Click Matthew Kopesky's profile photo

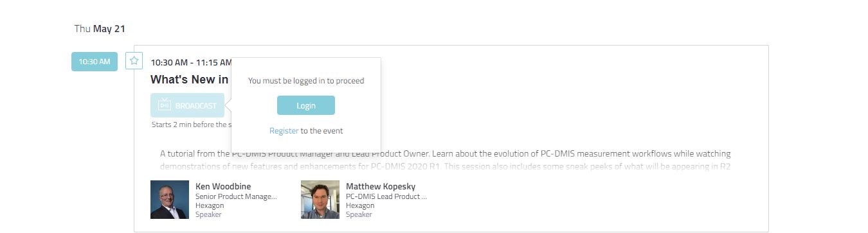click(320, 200)
